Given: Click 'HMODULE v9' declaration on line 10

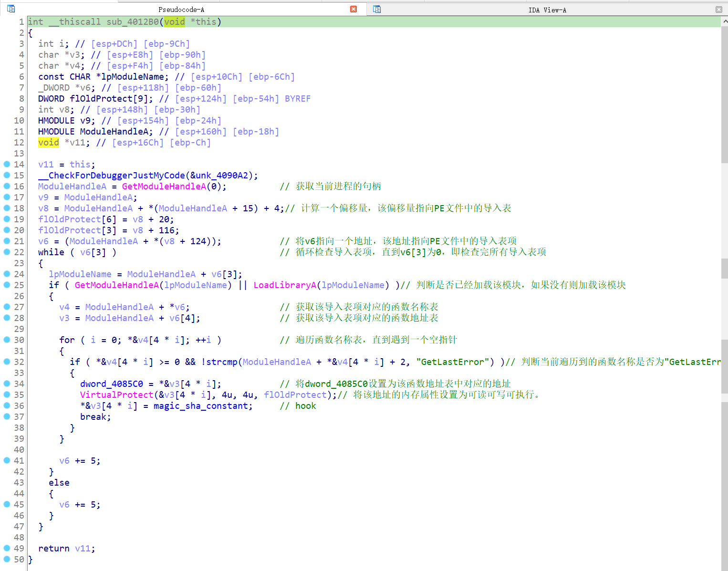Looking at the screenshot, I should [67, 120].
